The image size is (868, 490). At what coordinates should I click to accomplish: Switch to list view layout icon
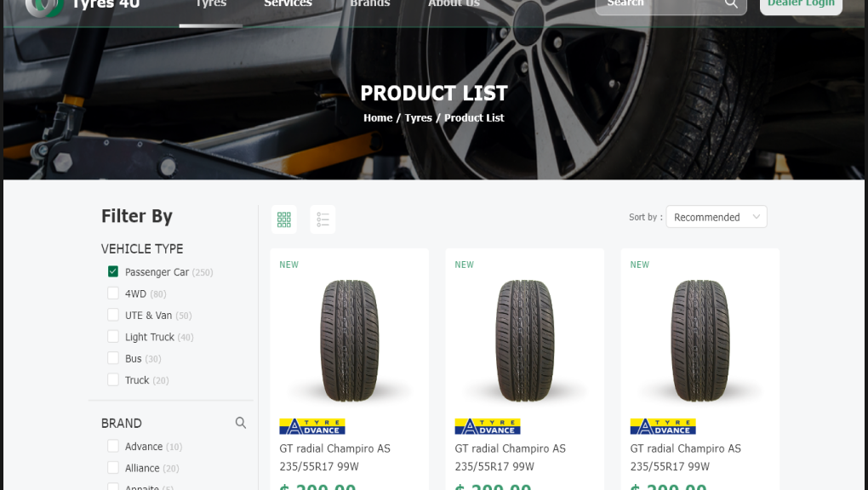[323, 219]
